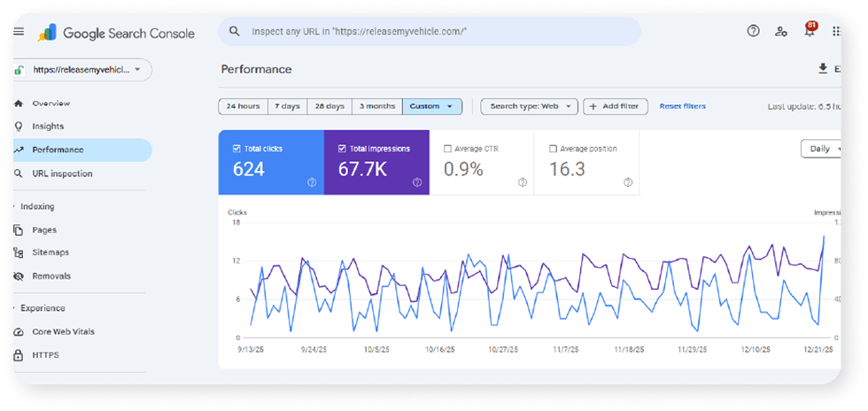The height and width of the screenshot is (411, 868).
Task: Open the hamburger navigation menu
Action: (19, 32)
